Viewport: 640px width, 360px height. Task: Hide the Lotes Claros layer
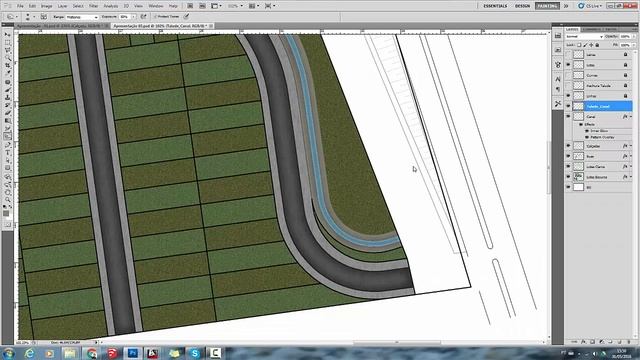pyautogui.click(x=568, y=167)
